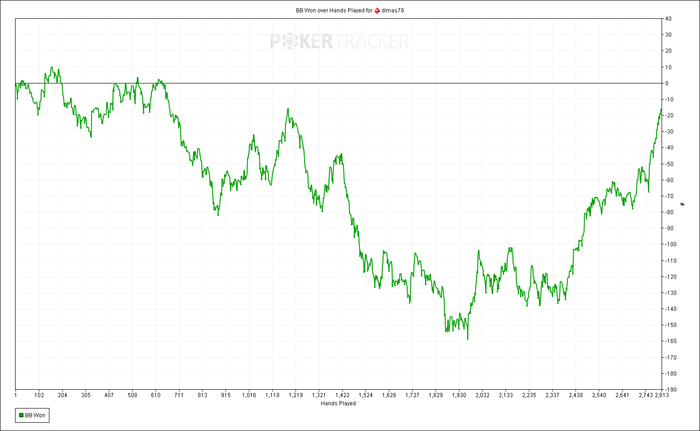Click x-axis tick label 1,118

coord(272,395)
